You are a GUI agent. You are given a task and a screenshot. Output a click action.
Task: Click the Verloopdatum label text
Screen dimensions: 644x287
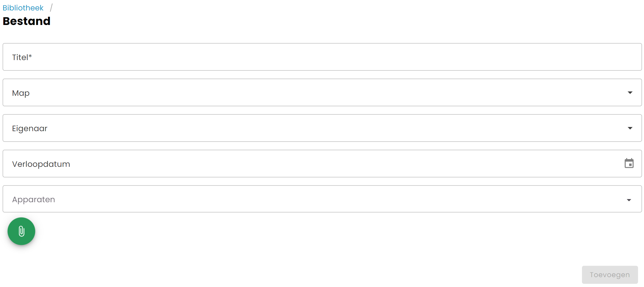tap(41, 164)
